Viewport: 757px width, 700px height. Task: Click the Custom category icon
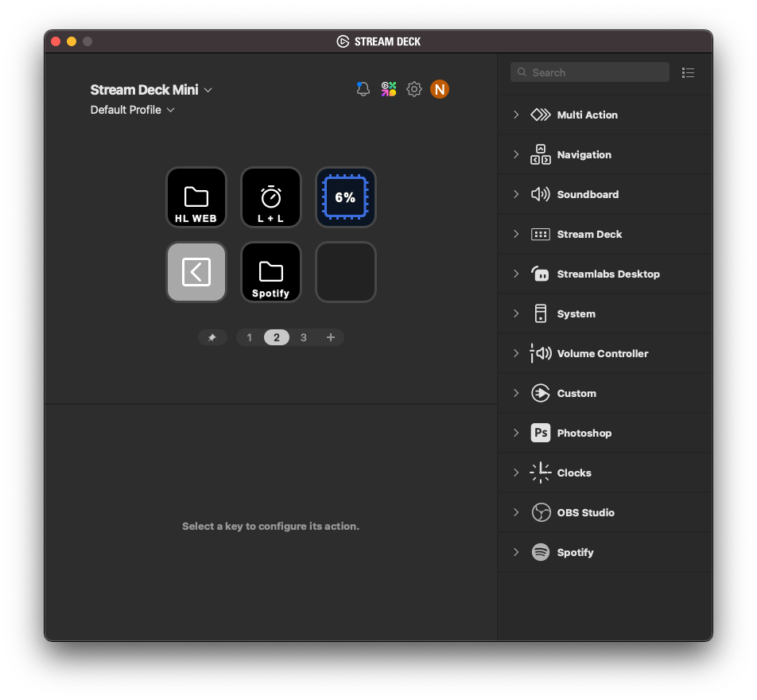[x=541, y=393]
